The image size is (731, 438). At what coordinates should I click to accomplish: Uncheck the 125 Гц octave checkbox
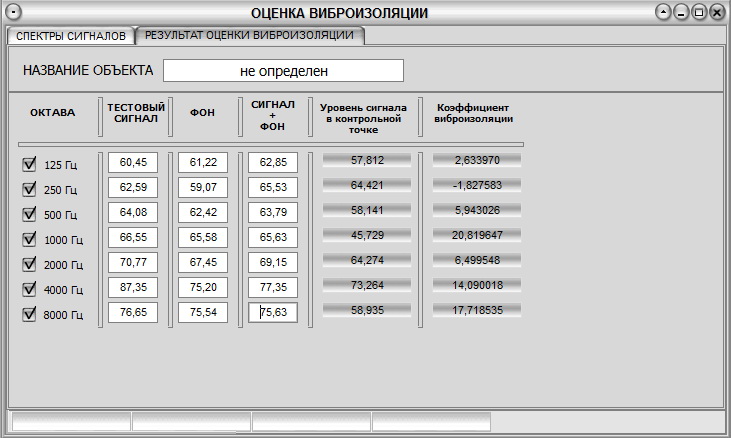(29, 164)
